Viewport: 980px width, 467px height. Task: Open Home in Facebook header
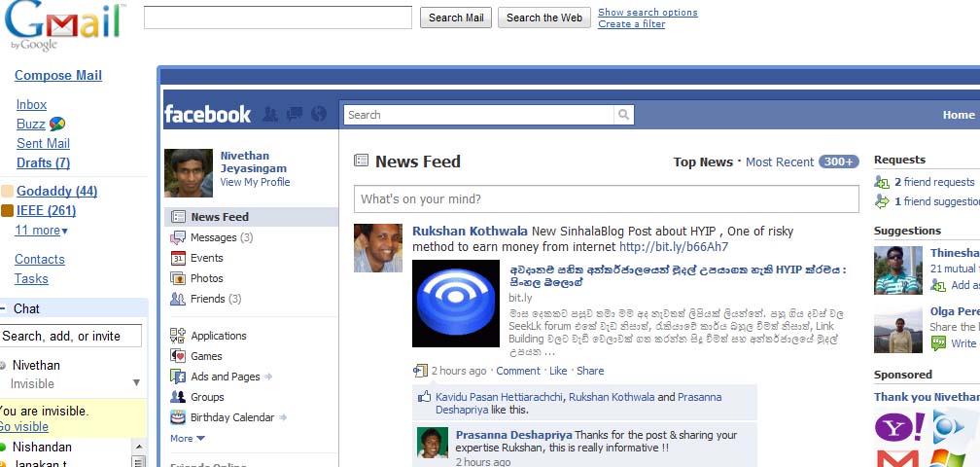[x=959, y=115]
